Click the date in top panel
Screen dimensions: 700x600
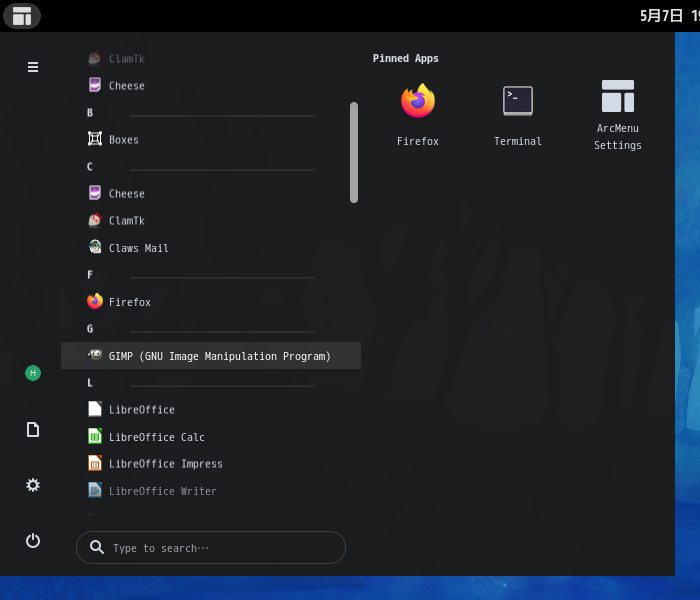[661, 16]
